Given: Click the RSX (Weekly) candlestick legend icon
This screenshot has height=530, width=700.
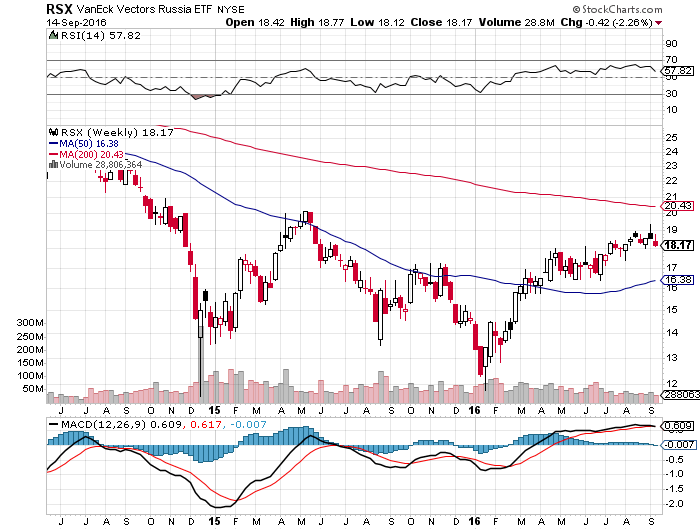Looking at the screenshot, I should (x=54, y=132).
